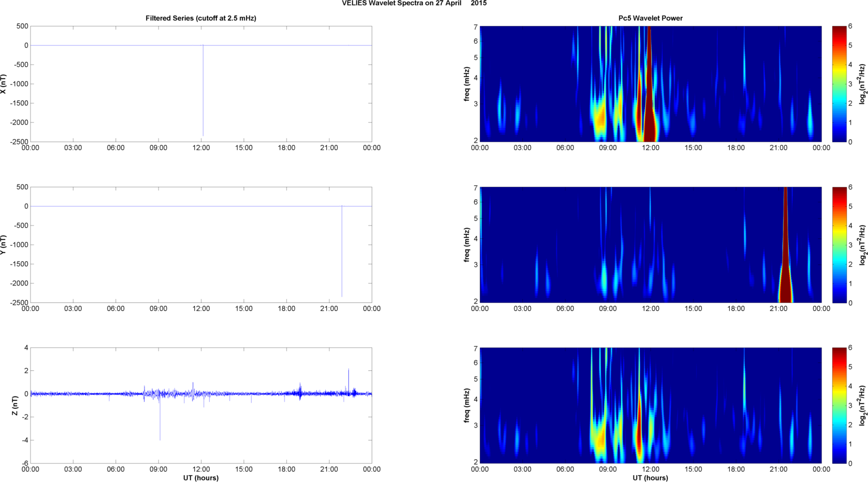Screen dimensions: 868x482
Task: Click the positive 2 nT spike in Z series
Action: (348, 381)
